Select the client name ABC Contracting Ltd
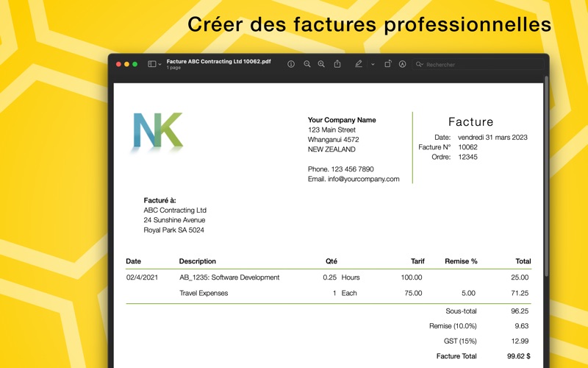This screenshot has height=368, width=588. [175, 210]
